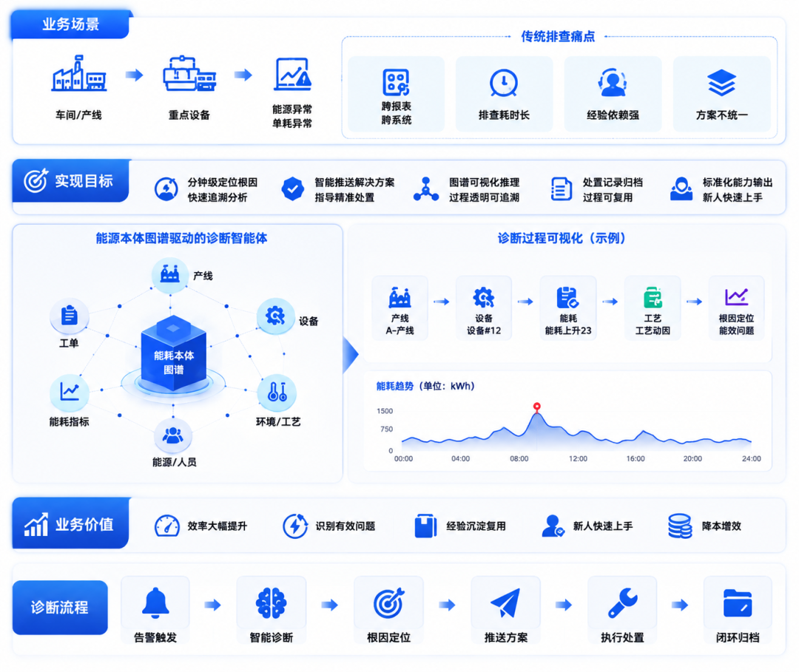Click the 根因定位 能效问题 step card

[736, 308]
